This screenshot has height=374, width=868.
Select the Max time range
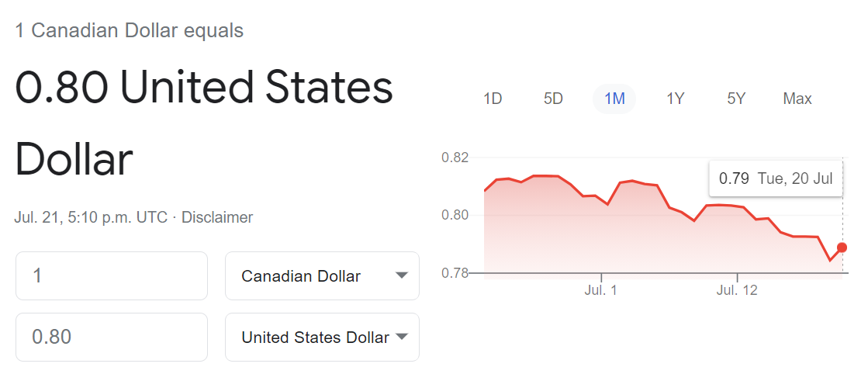[797, 99]
